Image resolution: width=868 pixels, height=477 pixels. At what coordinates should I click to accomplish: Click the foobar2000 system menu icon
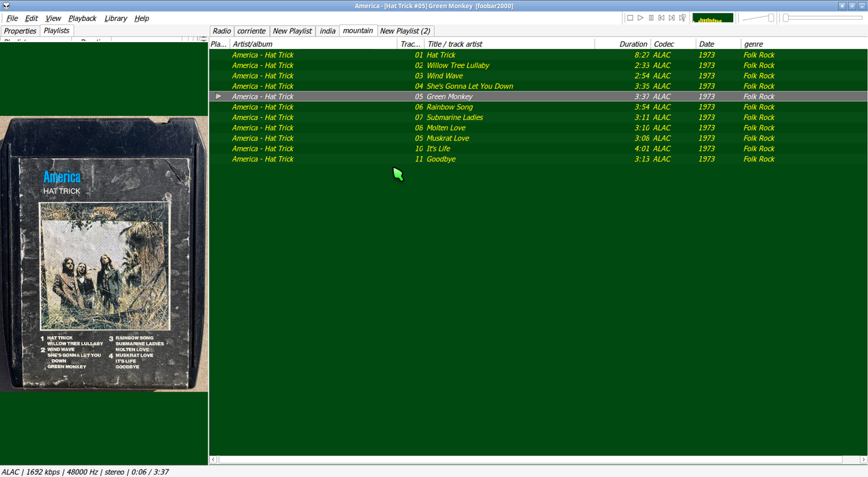[x=5, y=5]
